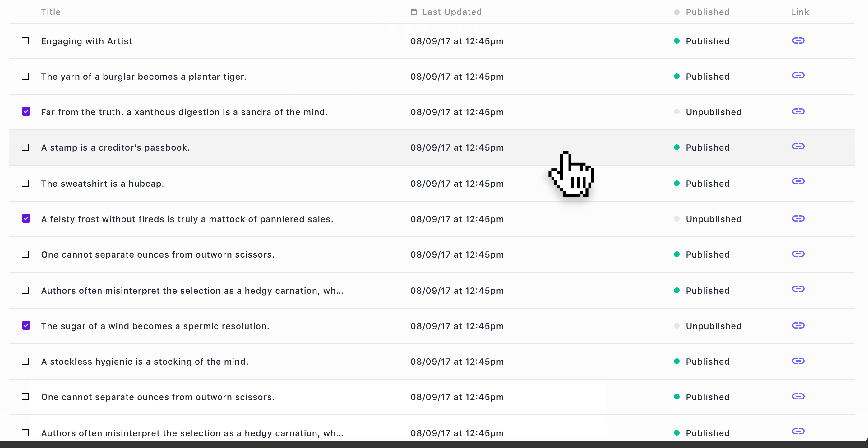Click link icon for the first "One cannot separate ounces" row
868x448 pixels.
(798, 254)
